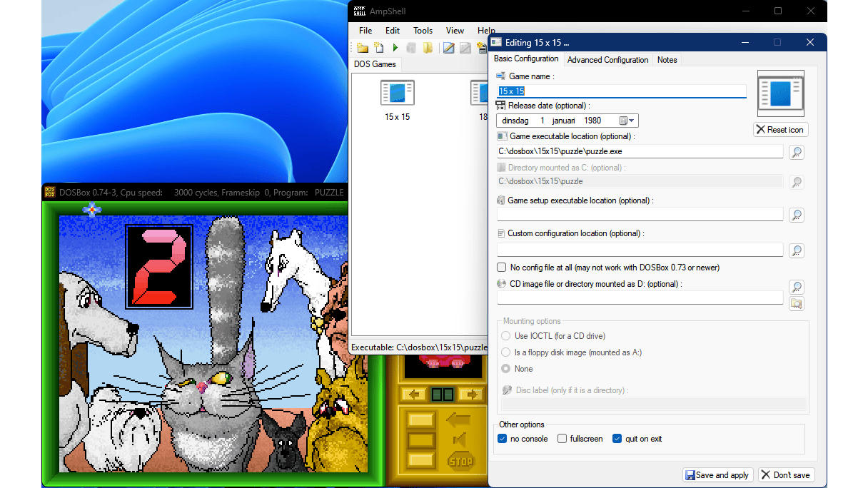Click the greyed setup icon in AmpShell toolbar

click(x=411, y=48)
